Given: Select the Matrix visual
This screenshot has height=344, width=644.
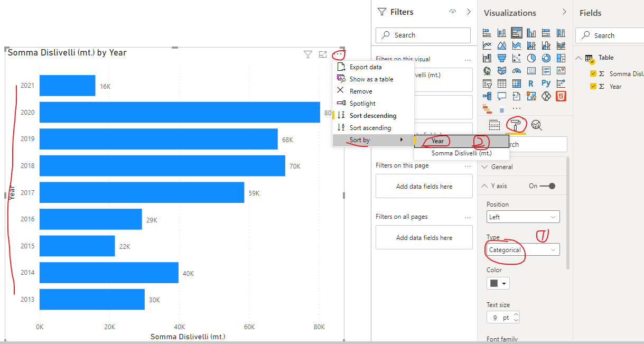Looking at the screenshot, I should coord(517,83).
